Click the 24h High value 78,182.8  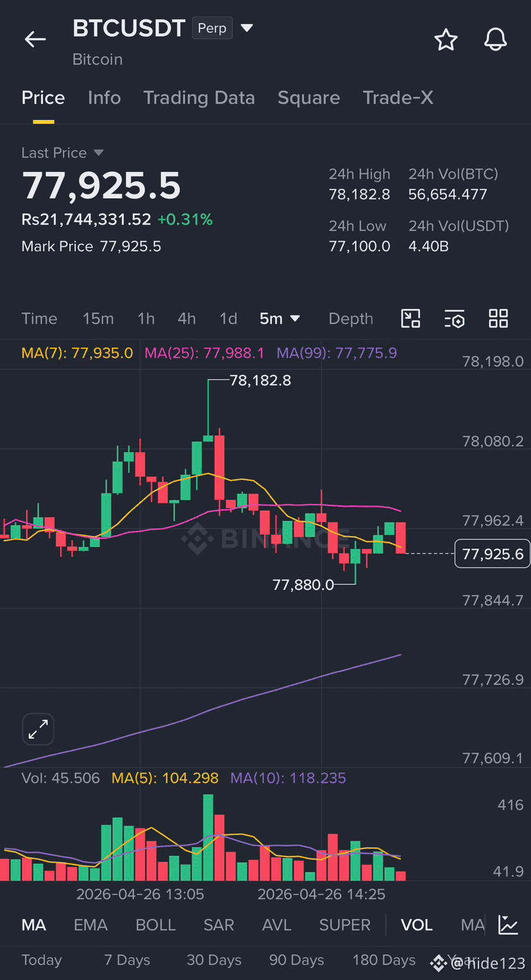[359, 194]
